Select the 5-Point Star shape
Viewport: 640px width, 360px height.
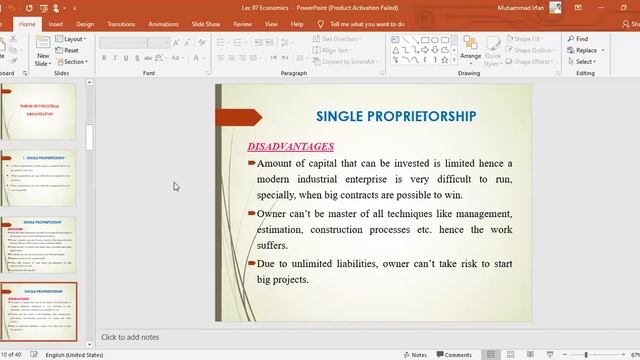pyautogui.click(x=444, y=60)
